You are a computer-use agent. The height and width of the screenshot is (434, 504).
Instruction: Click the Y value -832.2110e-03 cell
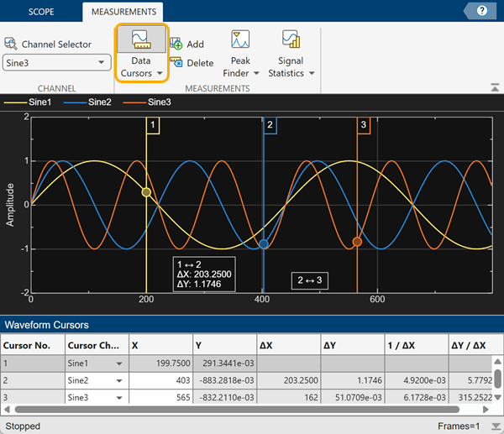(224, 397)
